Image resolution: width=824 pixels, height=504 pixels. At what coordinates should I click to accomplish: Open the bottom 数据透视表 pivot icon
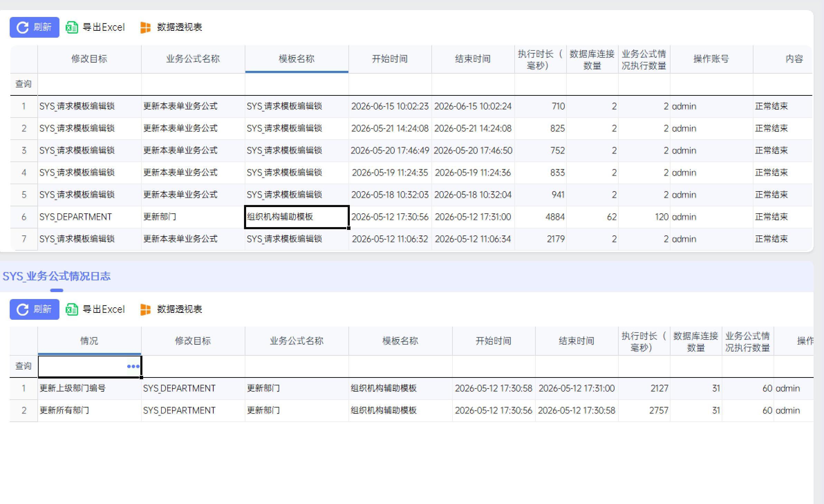point(146,309)
